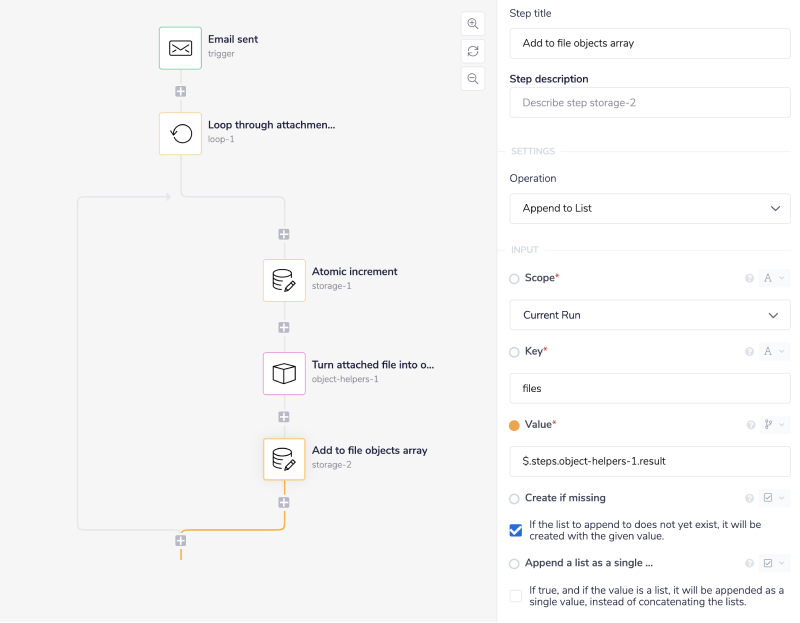Select the Loop through attachments loop icon
Image resolution: width=800 pixels, height=623 pixels.
pos(180,134)
